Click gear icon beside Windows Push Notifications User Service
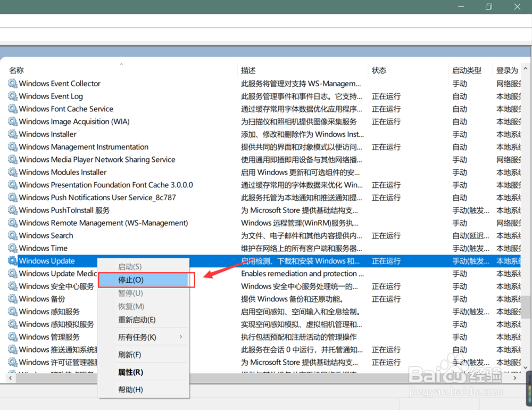The height and width of the screenshot is (410, 532). 13,198
